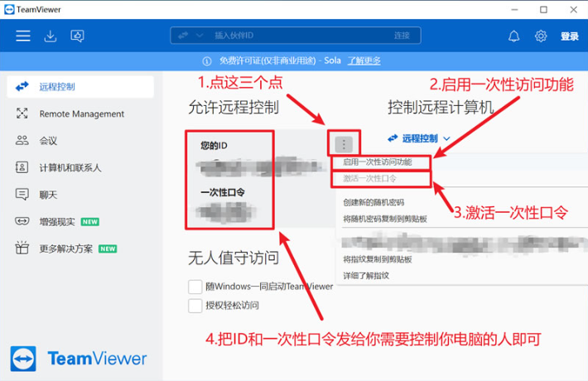Screen dimensions: 588x381
Task: Click the three-dot options button
Action: coord(344,144)
